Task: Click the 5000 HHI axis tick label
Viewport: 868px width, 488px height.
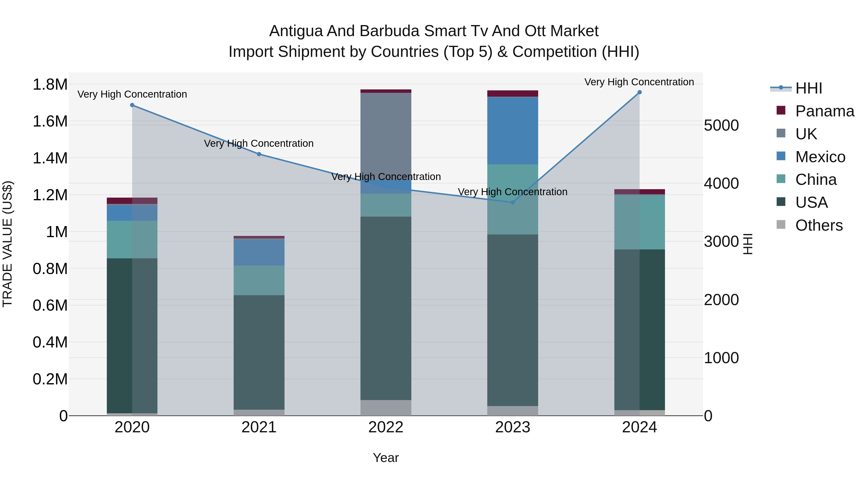Action: coord(721,125)
